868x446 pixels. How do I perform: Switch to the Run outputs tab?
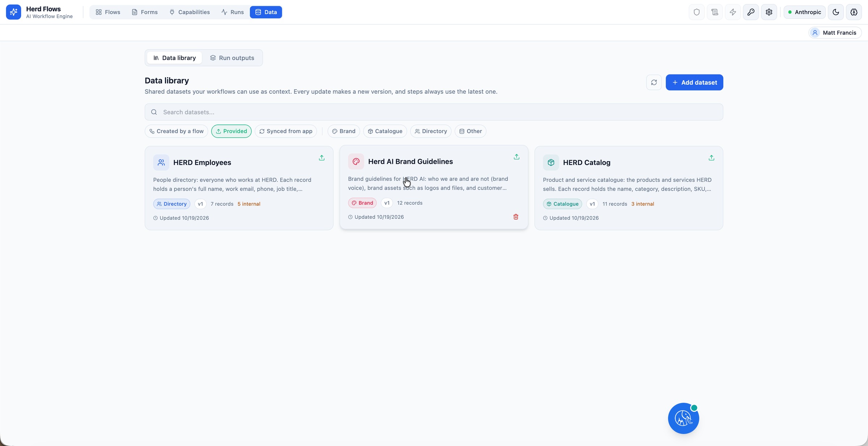tap(232, 58)
